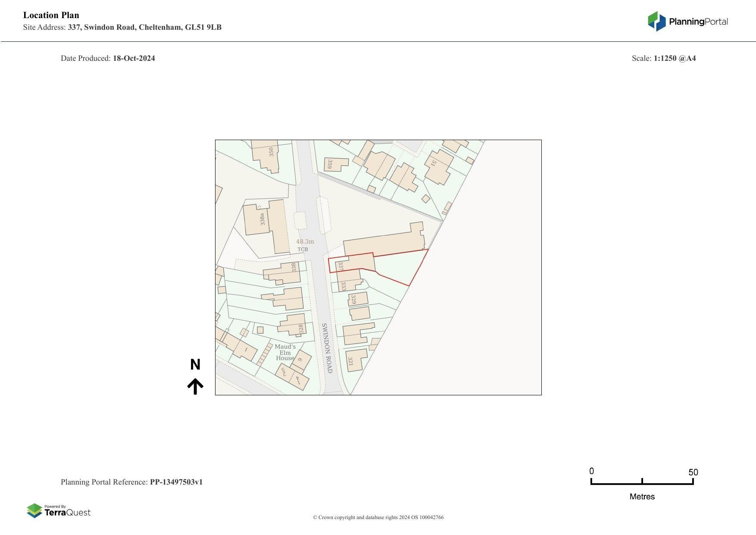756x535 pixels.
Task: Click the building labeled 338a
Action: click(257, 219)
